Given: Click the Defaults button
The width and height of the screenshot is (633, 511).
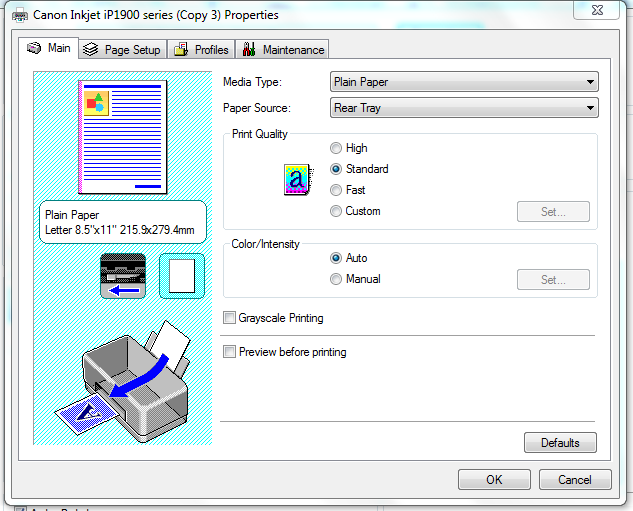Looking at the screenshot, I should [560, 443].
